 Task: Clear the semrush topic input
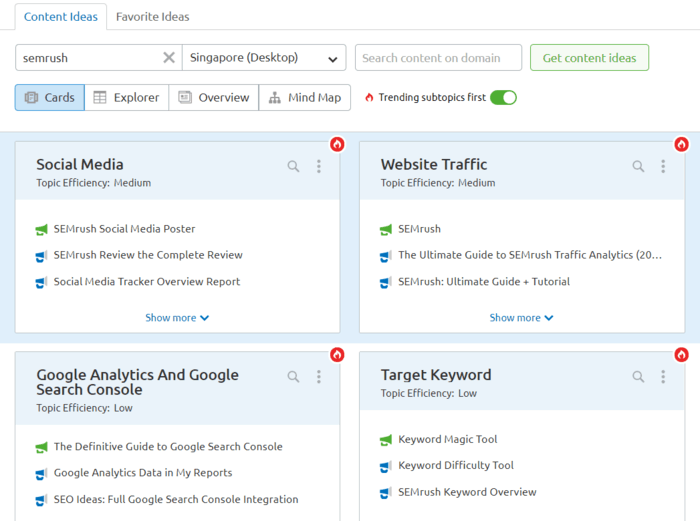point(169,58)
